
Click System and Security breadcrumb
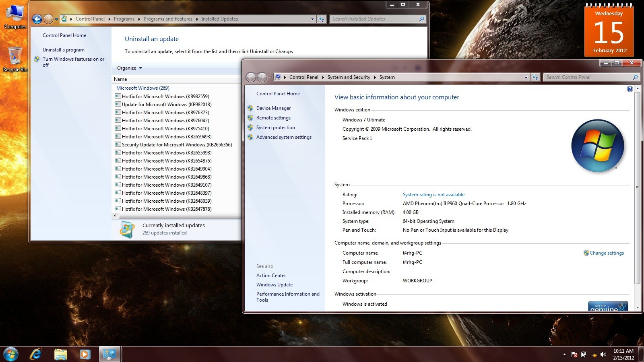pos(349,77)
